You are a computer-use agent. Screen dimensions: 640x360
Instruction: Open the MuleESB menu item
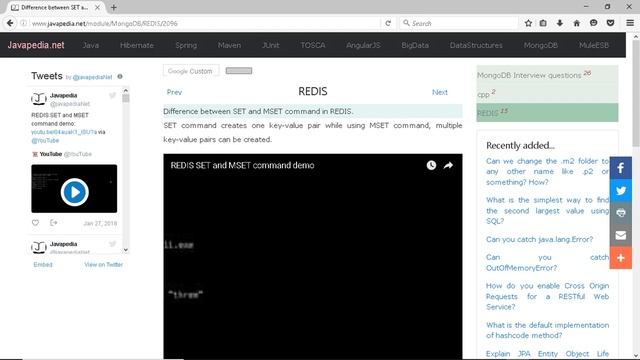(594, 45)
